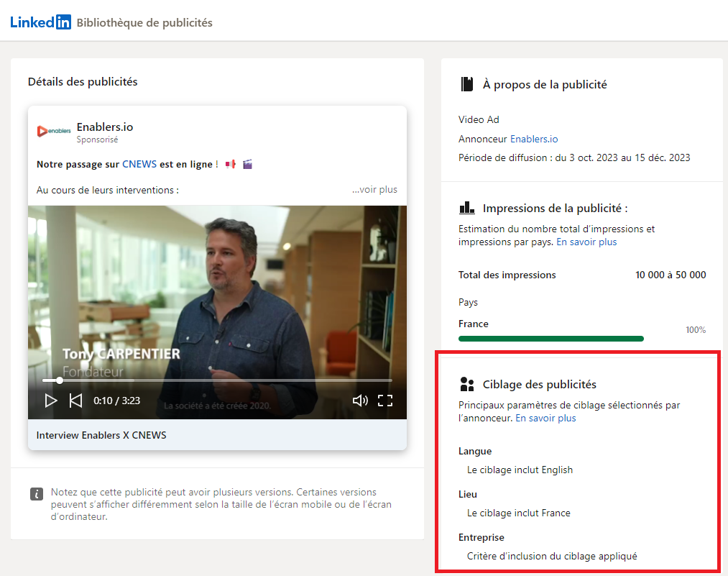The width and height of the screenshot is (728, 576).
Task: Click the bar chart icon beside Impressions
Action: pos(466,208)
